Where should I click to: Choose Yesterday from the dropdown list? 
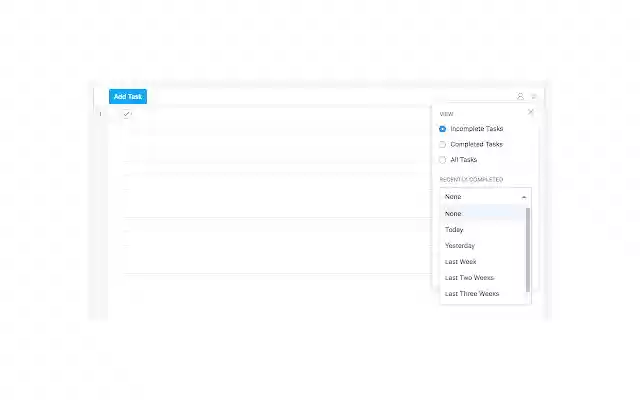483,245
